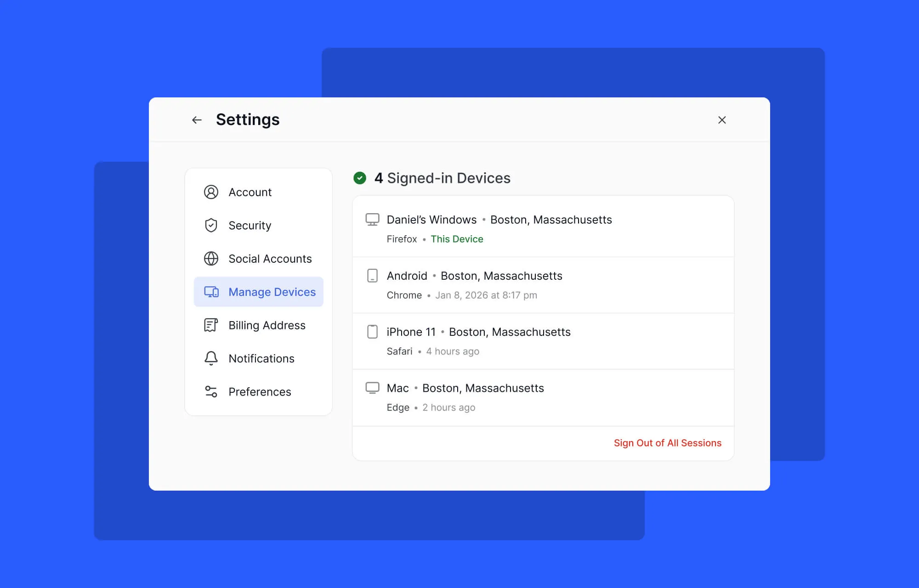
Task: Click the iPhone 11 device icon
Action: click(372, 332)
